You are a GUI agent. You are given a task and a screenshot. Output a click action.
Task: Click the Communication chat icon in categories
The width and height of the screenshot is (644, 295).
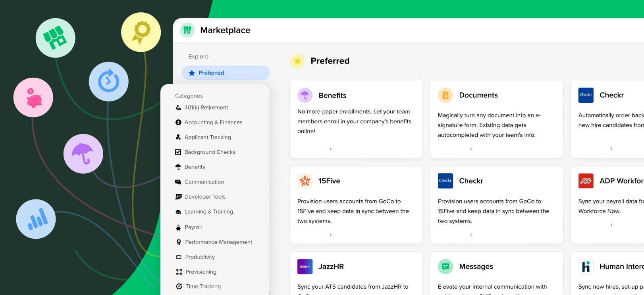point(178,182)
